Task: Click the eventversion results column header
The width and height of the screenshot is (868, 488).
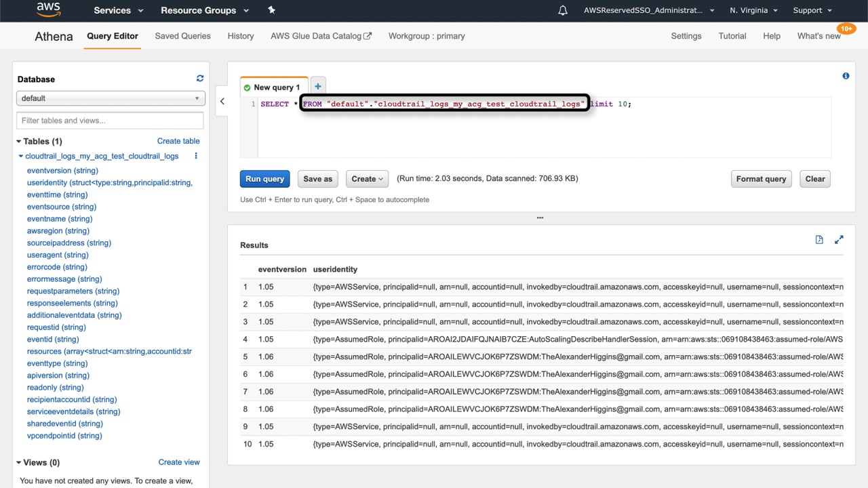Action: 282,269
